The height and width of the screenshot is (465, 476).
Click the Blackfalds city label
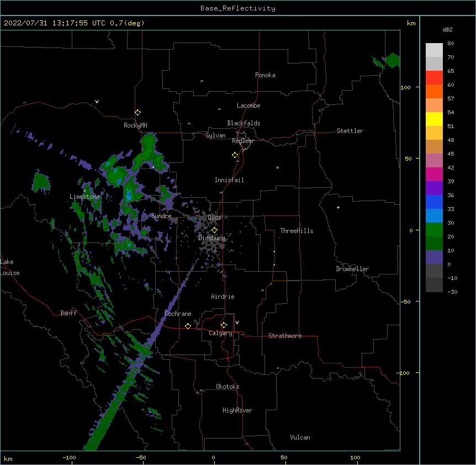[244, 123]
